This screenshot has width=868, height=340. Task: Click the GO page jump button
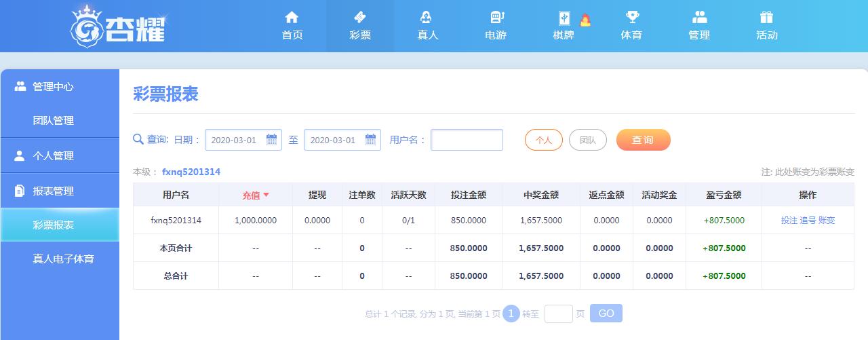coord(606,313)
